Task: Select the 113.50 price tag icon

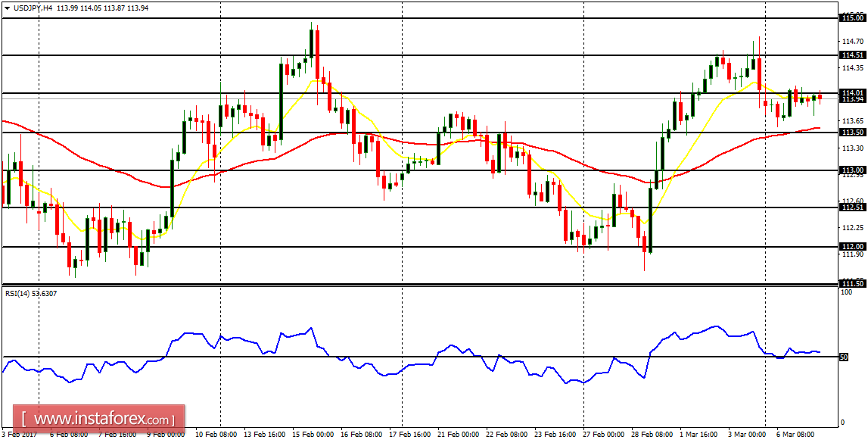Action: click(853, 132)
